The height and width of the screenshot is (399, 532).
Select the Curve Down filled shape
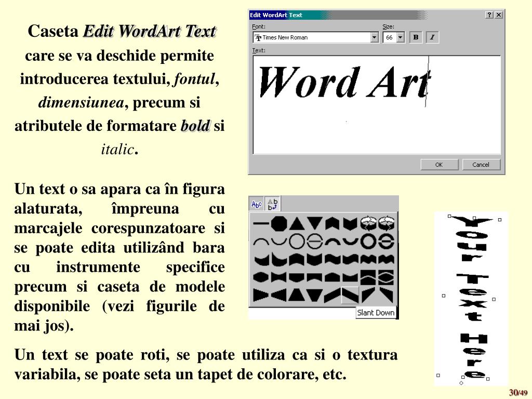[279, 260]
